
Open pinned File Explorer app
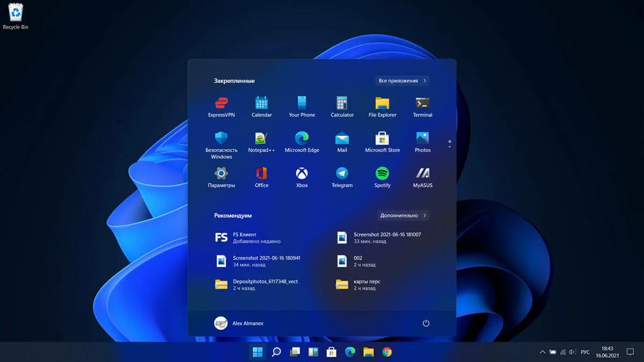pyautogui.click(x=382, y=107)
